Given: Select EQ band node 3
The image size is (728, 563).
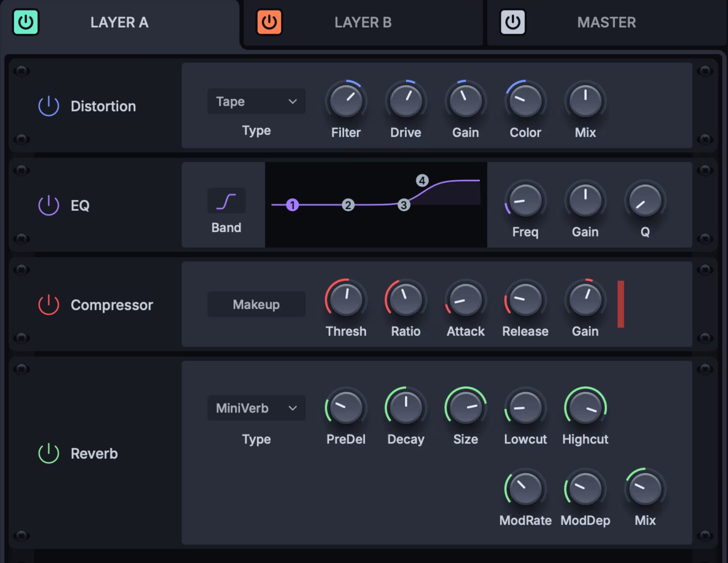Looking at the screenshot, I should click(x=404, y=205).
